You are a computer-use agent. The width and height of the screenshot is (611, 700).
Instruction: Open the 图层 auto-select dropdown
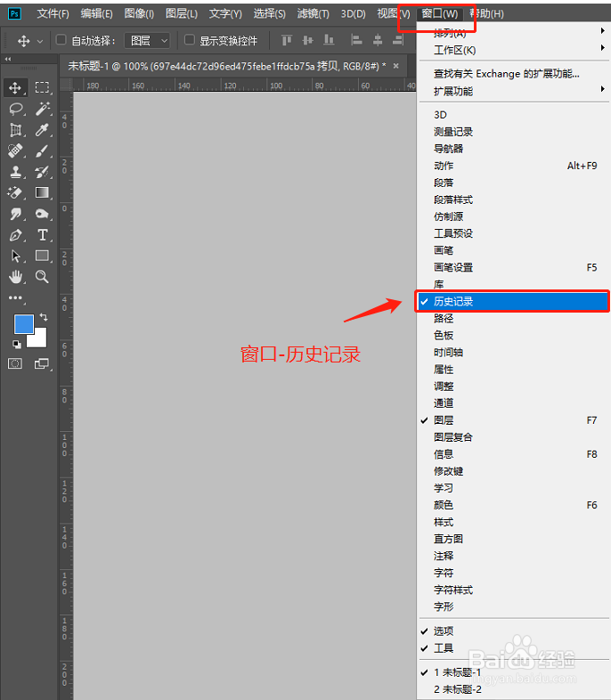[147, 41]
